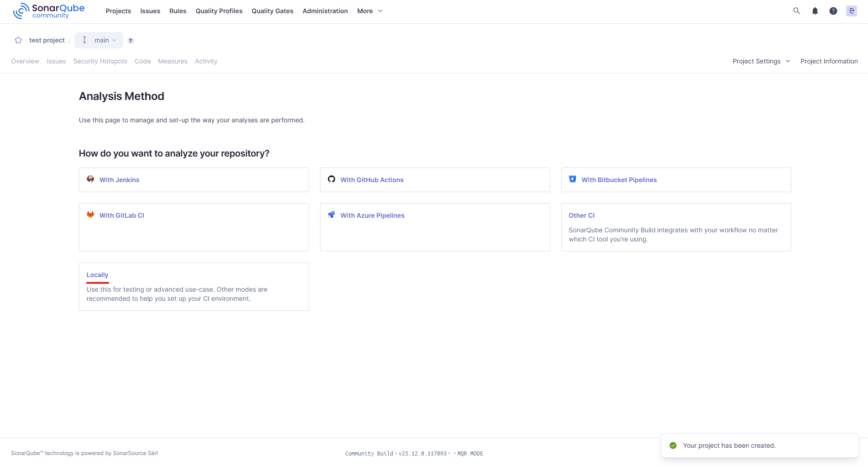Screen dimensions: 868x466
Task: Click Community Build version text in footer
Action: pos(396,454)
